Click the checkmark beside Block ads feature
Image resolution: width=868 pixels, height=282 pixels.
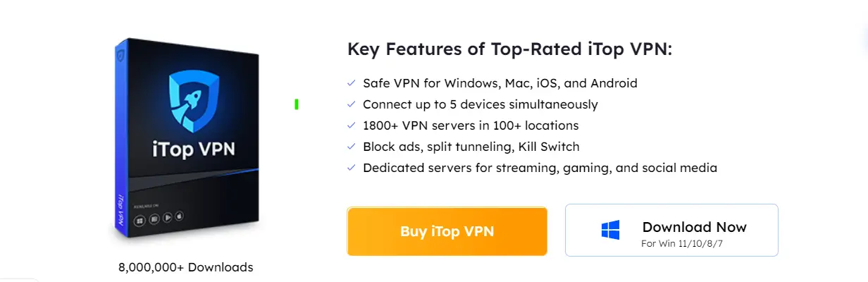[352, 147]
